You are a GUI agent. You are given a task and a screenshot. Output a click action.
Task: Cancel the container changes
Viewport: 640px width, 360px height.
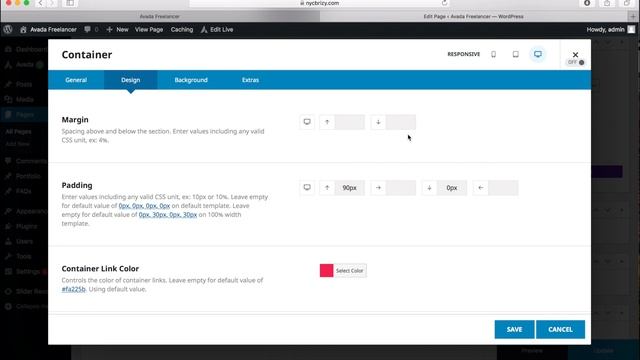click(x=560, y=329)
